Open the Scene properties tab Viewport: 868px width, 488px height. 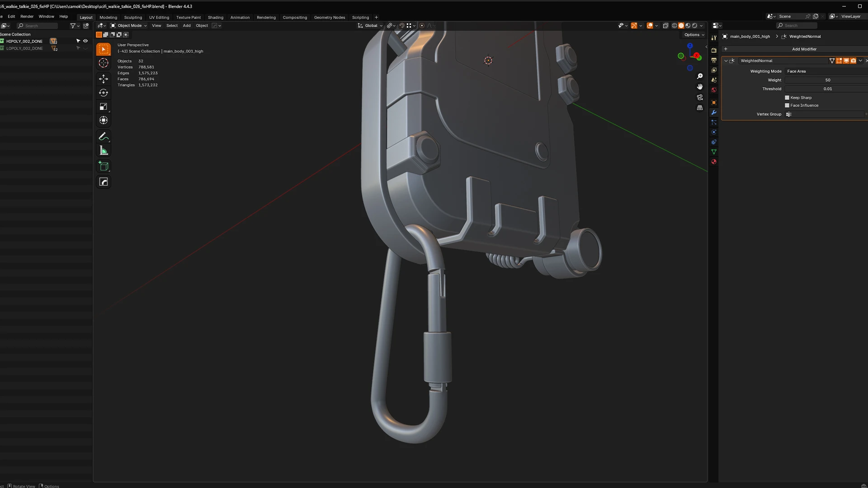(714, 80)
